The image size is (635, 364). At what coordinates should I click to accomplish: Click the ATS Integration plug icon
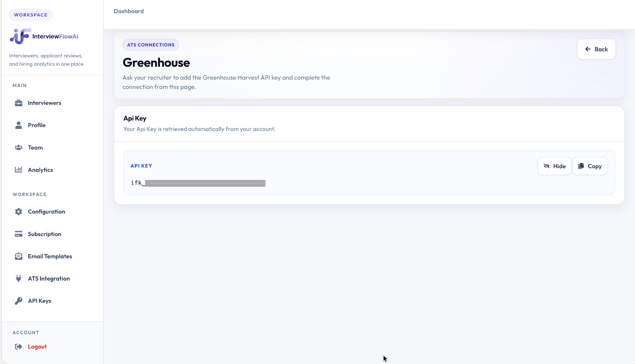click(x=19, y=279)
